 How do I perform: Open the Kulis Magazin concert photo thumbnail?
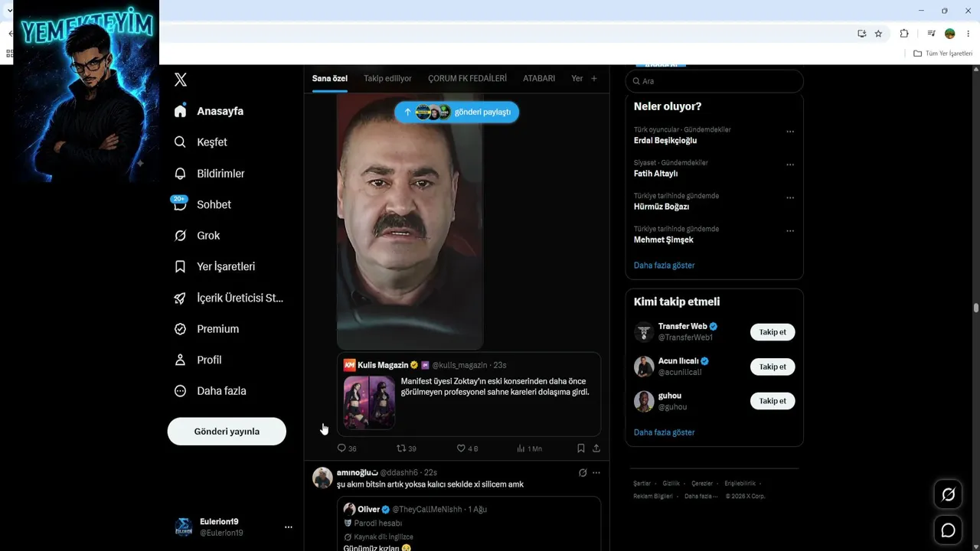click(x=369, y=402)
